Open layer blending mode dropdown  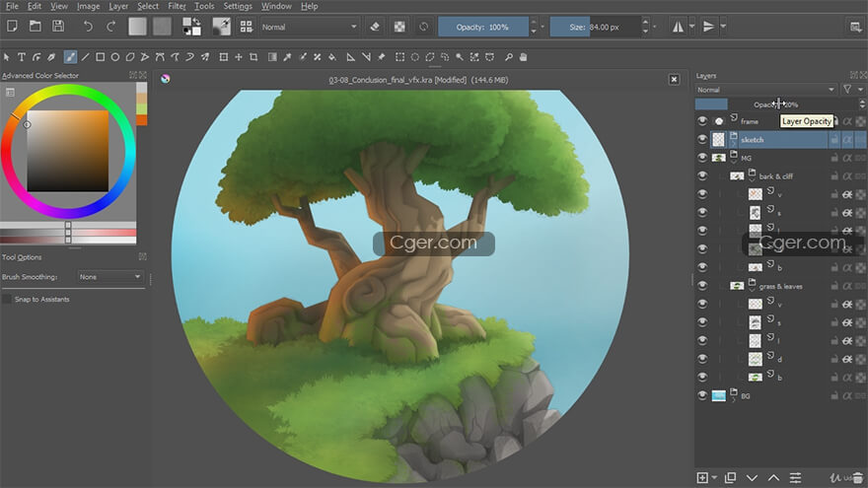pyautogui.click(x=765, y=90)
